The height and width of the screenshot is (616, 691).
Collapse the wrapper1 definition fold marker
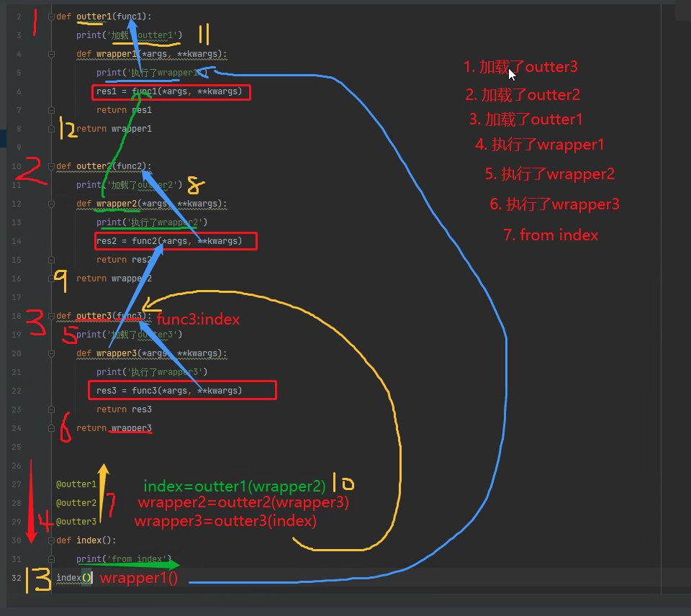pyautogui.click(x=51, y=54)
